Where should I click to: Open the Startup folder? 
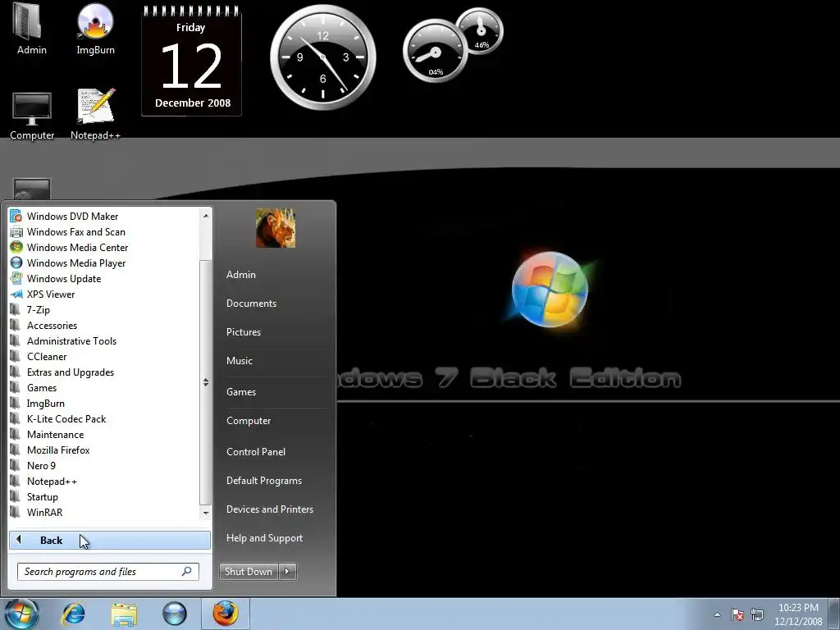(x=34, y=496)
